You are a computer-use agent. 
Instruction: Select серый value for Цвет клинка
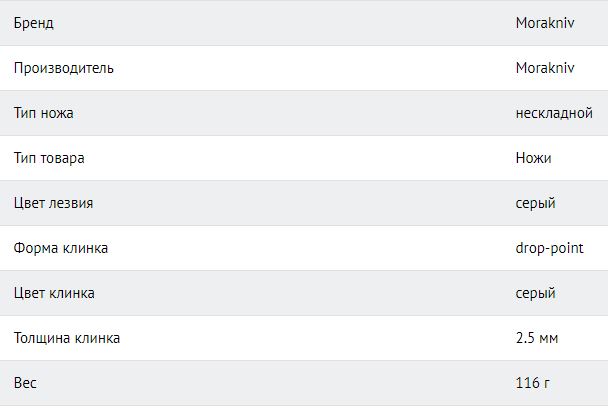click(535, 293)
